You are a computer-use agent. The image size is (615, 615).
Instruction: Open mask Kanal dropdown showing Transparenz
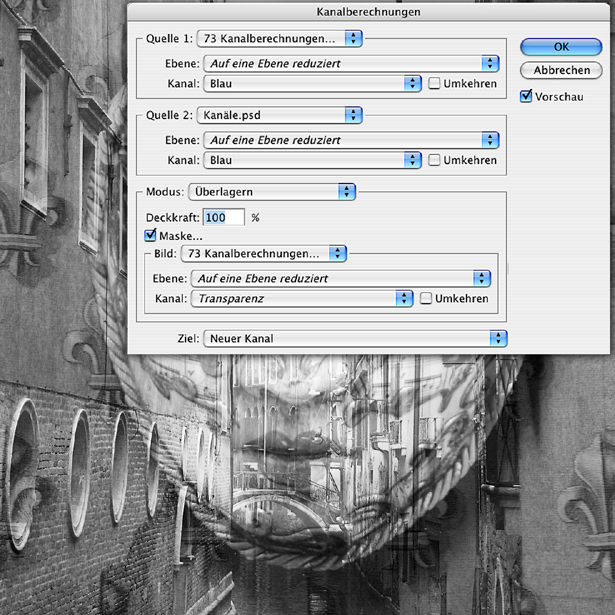point(302,298)
